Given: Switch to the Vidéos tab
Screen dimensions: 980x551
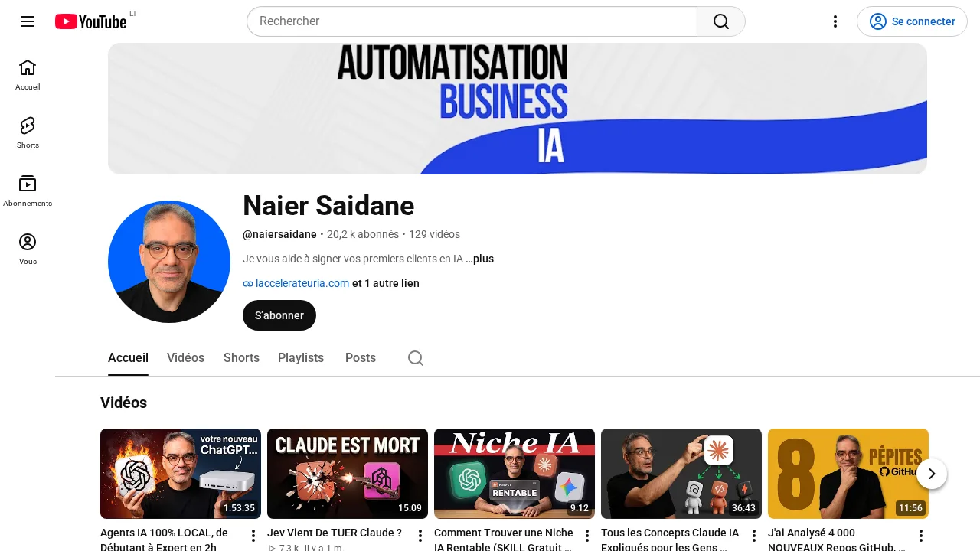Looking at the screenshot, I should click(185, 358).
